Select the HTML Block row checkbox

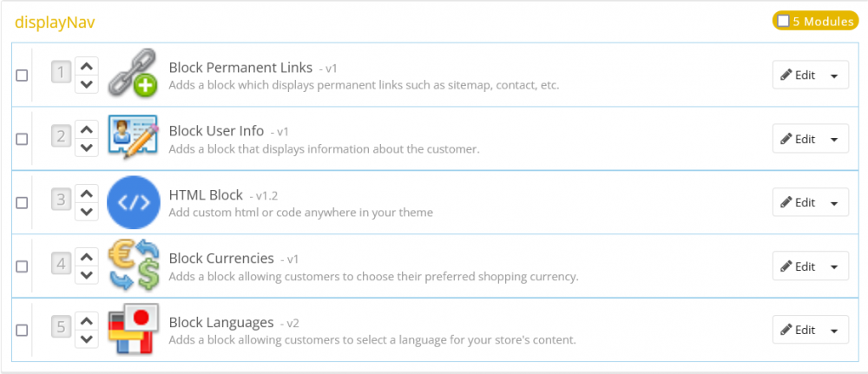point(22,203)
